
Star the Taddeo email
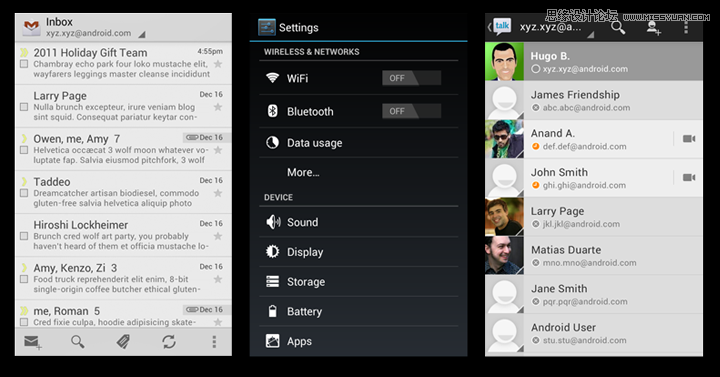coord(218,193)
